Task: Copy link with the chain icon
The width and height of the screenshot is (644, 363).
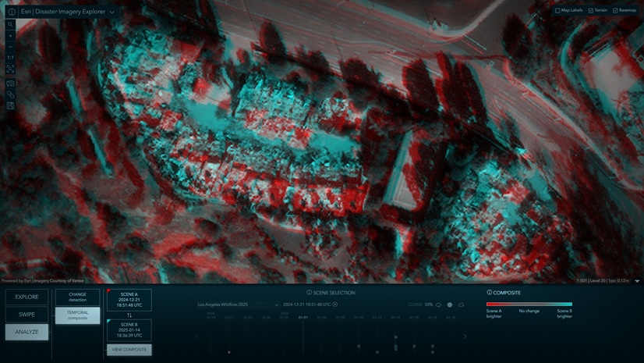Action: (x=11, y=94)
